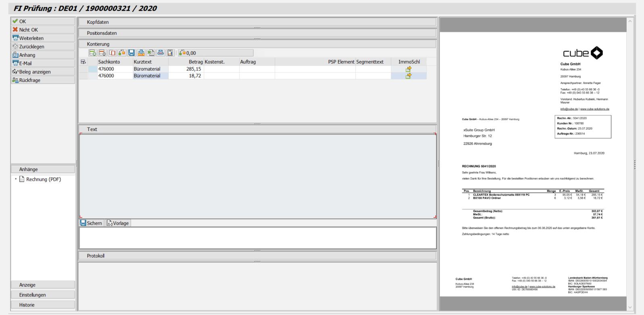The height and width of the screenshot is (315, 644).
Task: Reject the invoice with Nicht OK
Action: (43, 30)
